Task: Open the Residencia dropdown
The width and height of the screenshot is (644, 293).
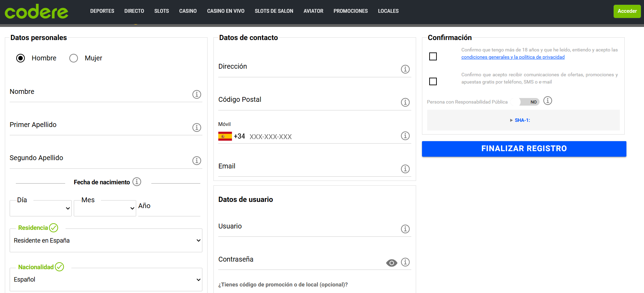Action: [x=106, y=241]
